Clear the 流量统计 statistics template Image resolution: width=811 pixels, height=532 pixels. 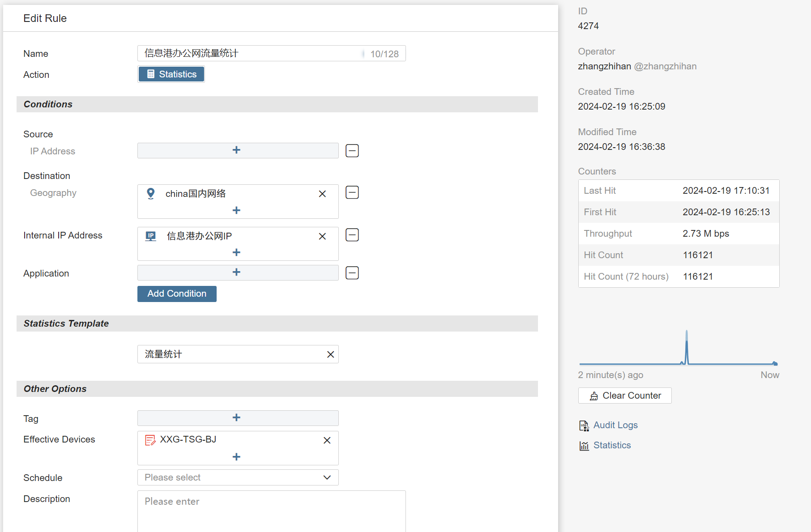pos(330,354)
